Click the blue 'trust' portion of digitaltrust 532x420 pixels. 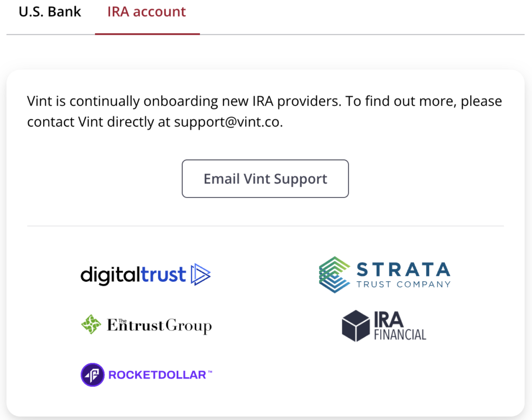(164, 274)
